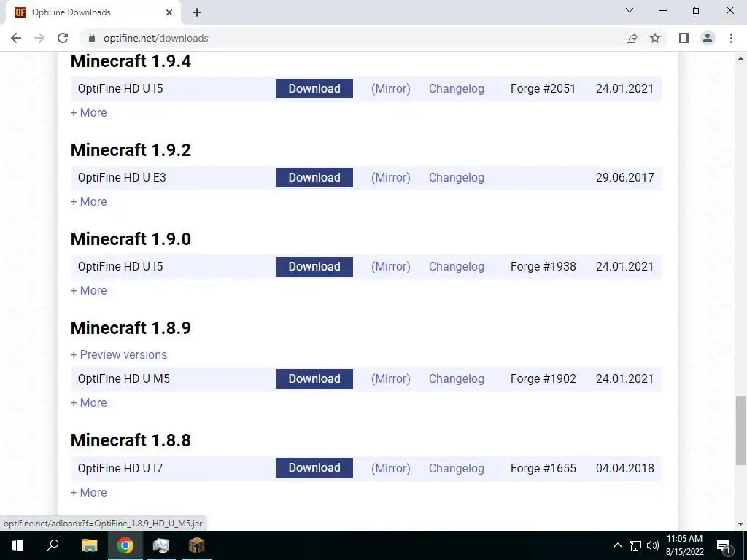Download OptiFine HD U I5 for 1.9.0
Viewport: 747px width, 560px height.
pos(314,267)
